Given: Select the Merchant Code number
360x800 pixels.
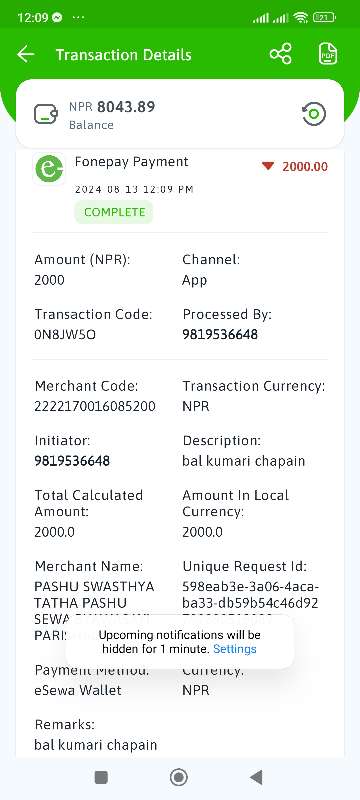Looking at the screenshot, I should pyautogui.click(x=95, y=407).
